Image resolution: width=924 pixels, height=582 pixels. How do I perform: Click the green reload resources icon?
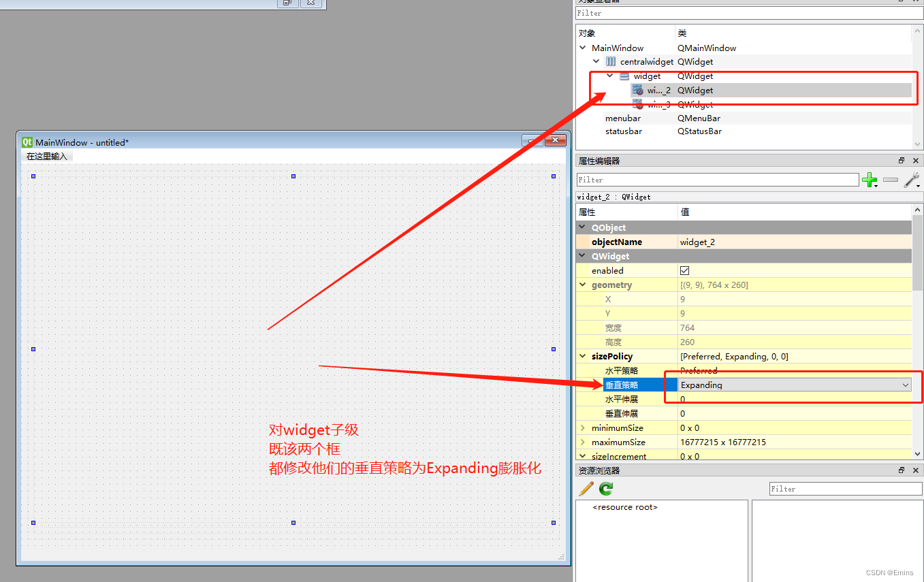(x=606, y=489)
